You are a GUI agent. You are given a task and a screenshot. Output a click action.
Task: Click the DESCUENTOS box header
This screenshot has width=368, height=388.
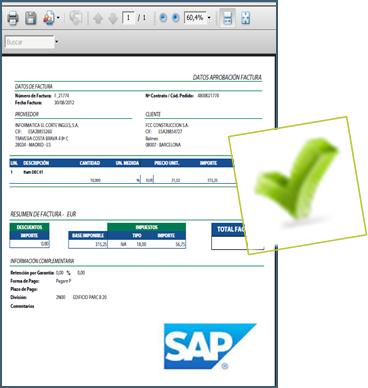(x=29, y=227)
